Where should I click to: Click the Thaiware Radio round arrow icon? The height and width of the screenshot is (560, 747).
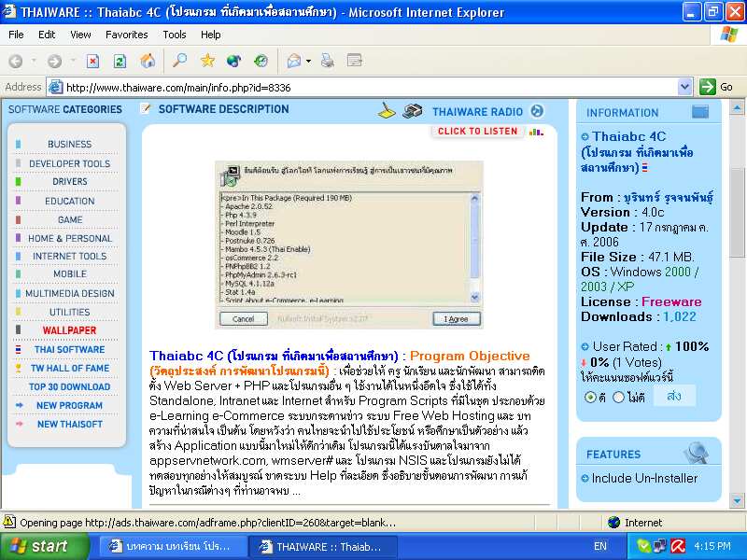click(537, 111)
